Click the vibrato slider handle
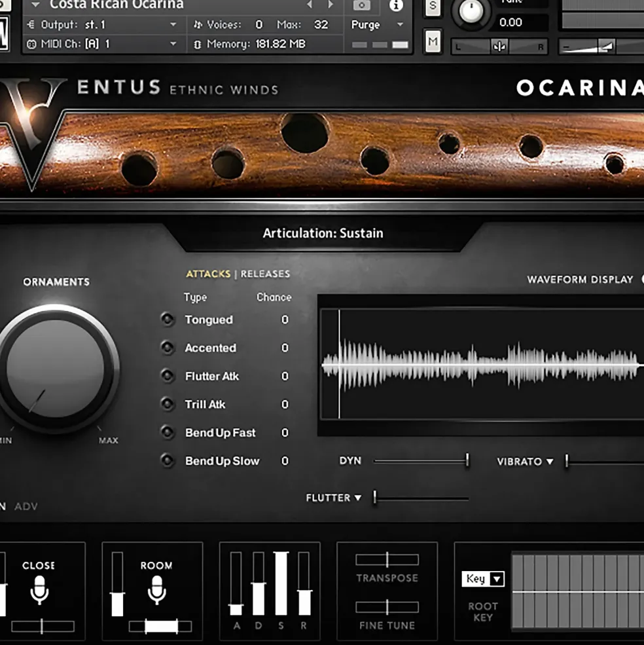This screenshot has height=645, width=644. (567, 461)
